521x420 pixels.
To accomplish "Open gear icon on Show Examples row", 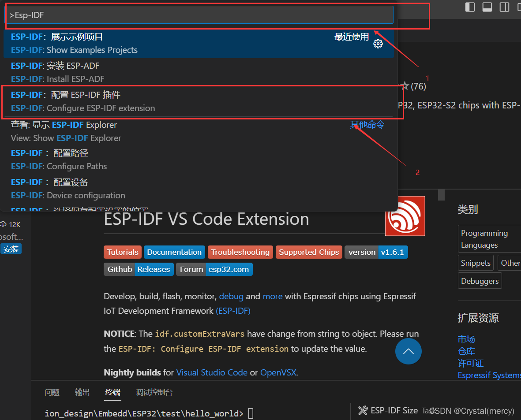I will 378,44.
